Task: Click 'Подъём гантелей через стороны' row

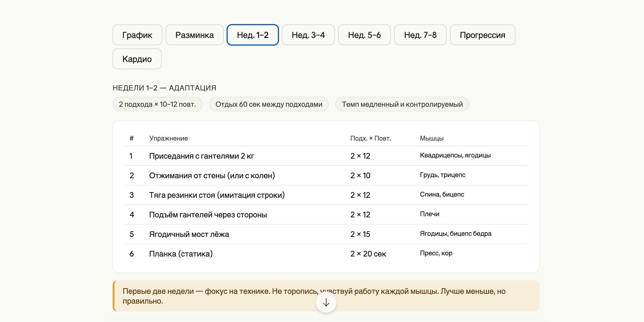Action: pos(208,215)
